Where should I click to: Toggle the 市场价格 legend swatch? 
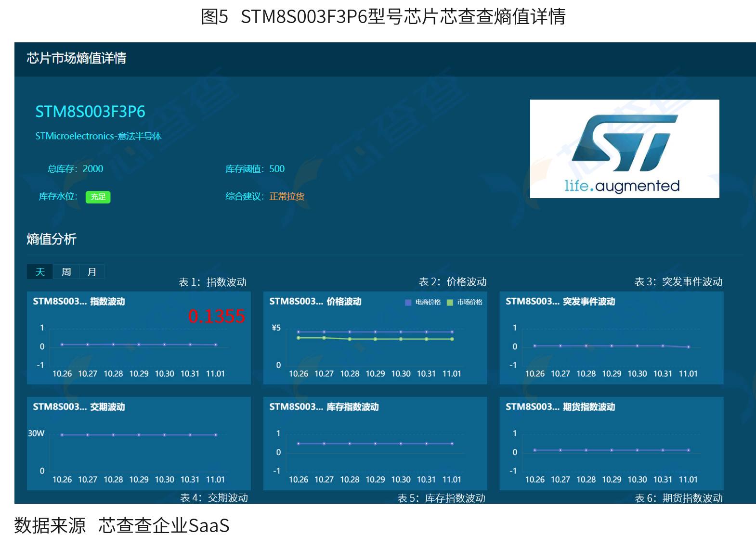point(450,302)
